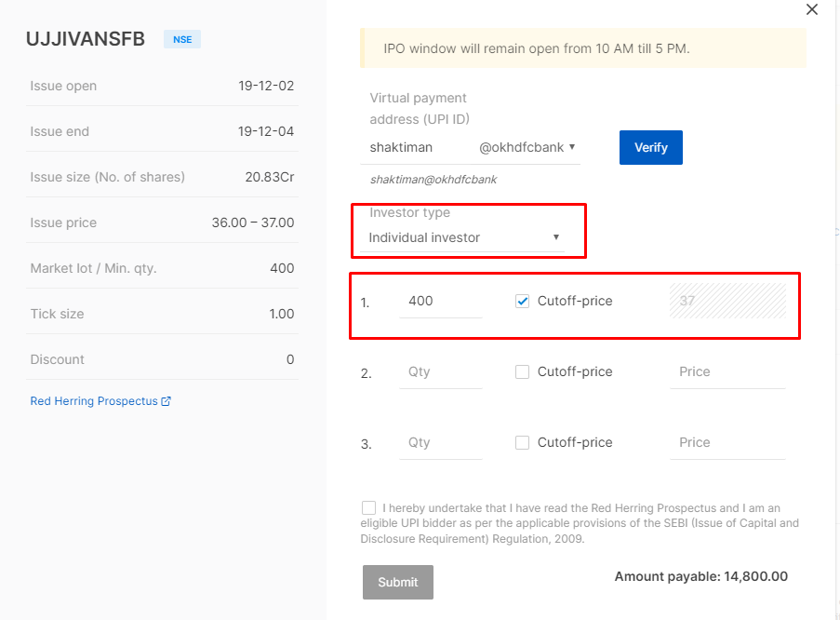Click the UJJIVANSFB title
Image resolution: width=840 pixels, height=620 pixels.
coord(86,39)
